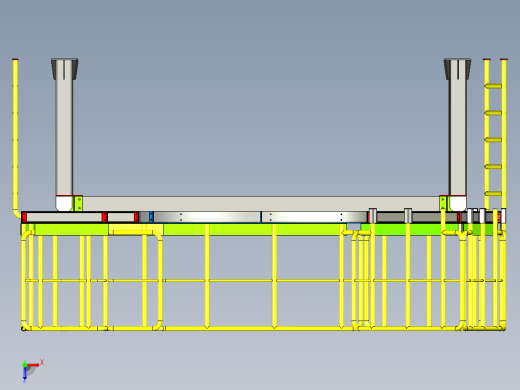
Task: Select the green angle bracket under left column
Action: (x=78, y=203)
